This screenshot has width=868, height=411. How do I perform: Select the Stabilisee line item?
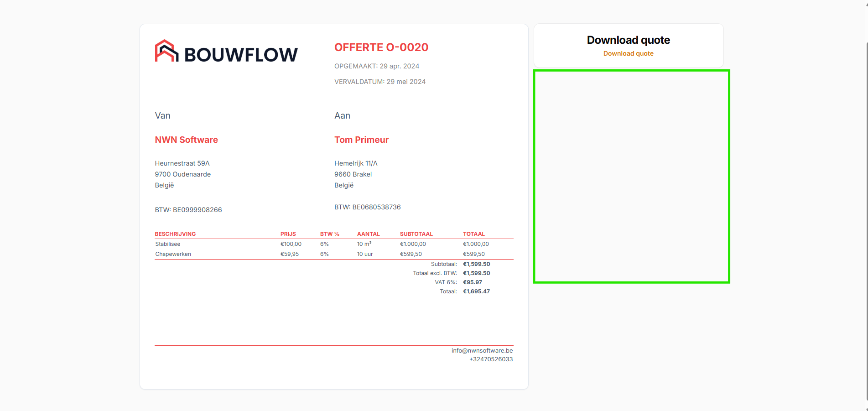168,244
